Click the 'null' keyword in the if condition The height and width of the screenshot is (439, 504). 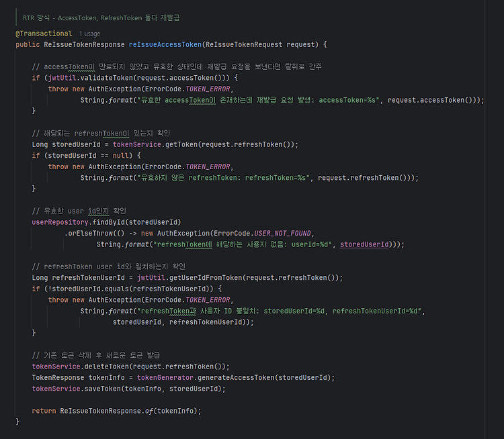point(120,156)
